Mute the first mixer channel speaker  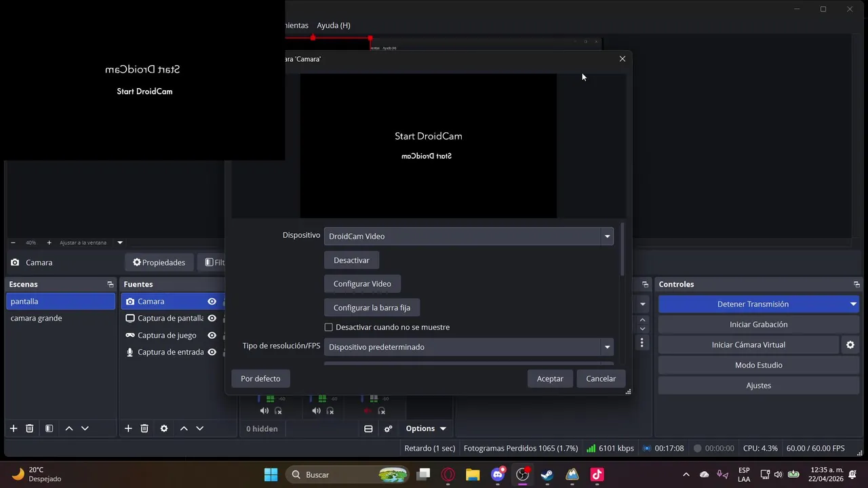click(264, 411)
